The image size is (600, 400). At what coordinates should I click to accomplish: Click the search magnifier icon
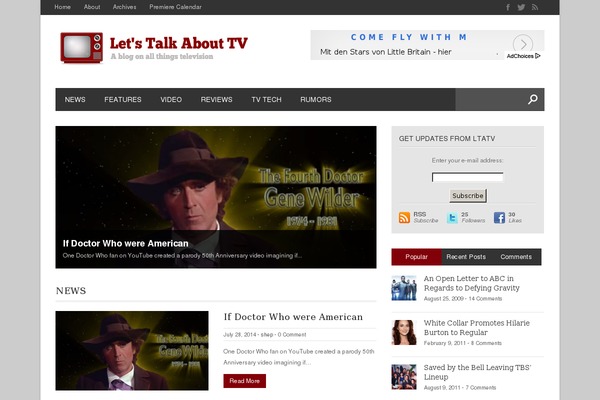[533, 100]
